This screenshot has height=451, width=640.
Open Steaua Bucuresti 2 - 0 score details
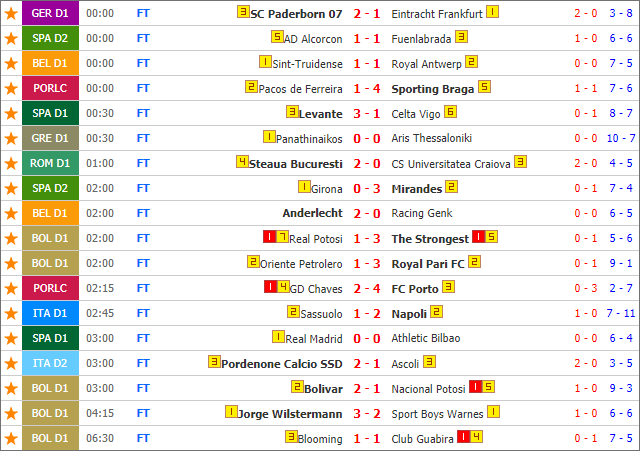point(367,164)
